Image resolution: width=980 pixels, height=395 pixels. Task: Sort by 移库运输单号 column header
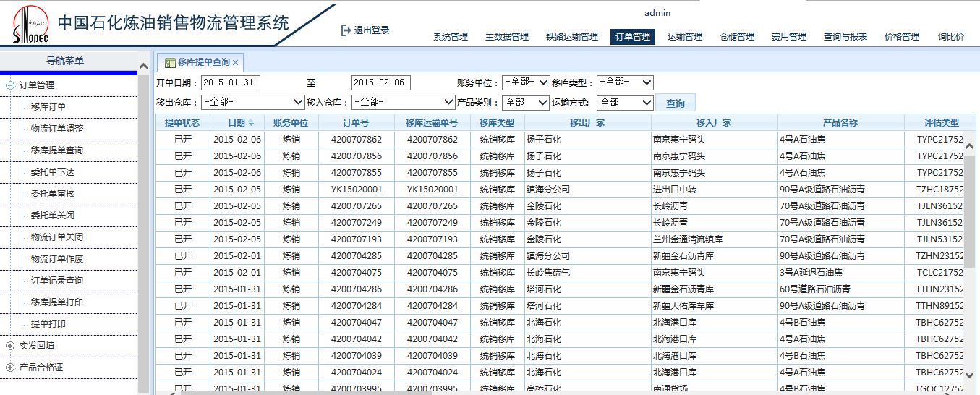click(433, 123)
